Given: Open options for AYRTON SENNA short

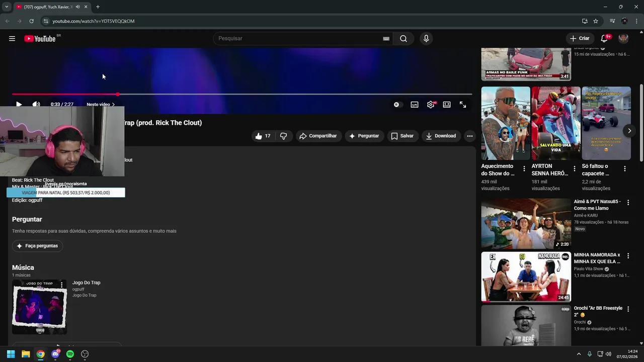Looking at the screenshot, I should 575,169.
